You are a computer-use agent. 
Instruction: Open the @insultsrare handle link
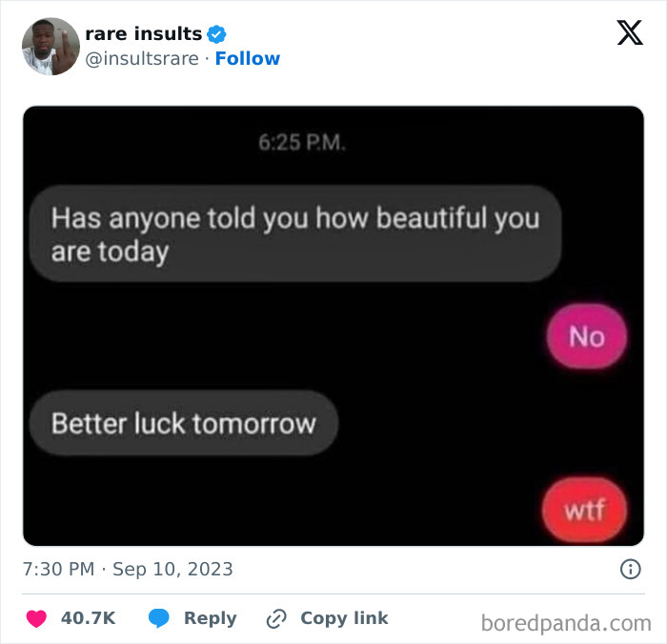pos(144,59)
